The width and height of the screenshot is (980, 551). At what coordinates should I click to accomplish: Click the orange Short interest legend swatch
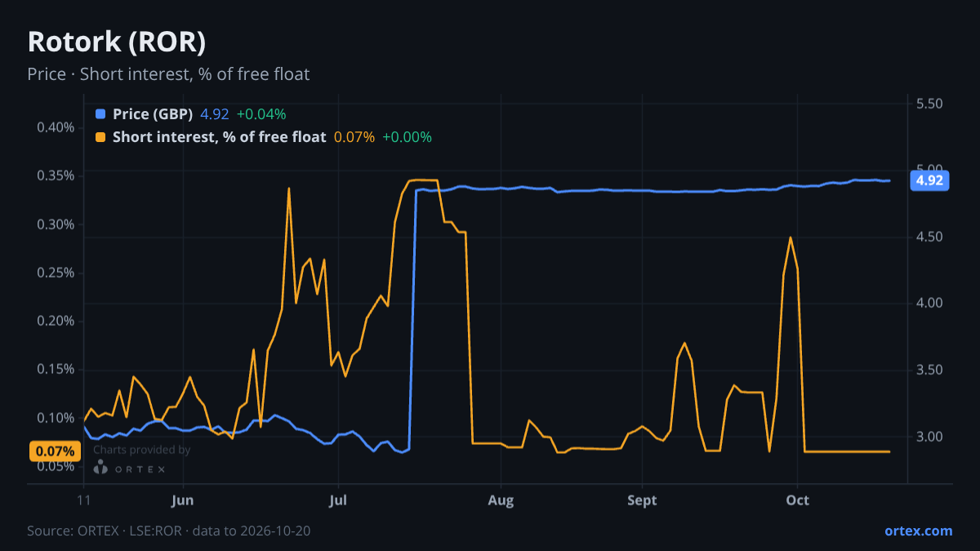(x=100, y=137)
